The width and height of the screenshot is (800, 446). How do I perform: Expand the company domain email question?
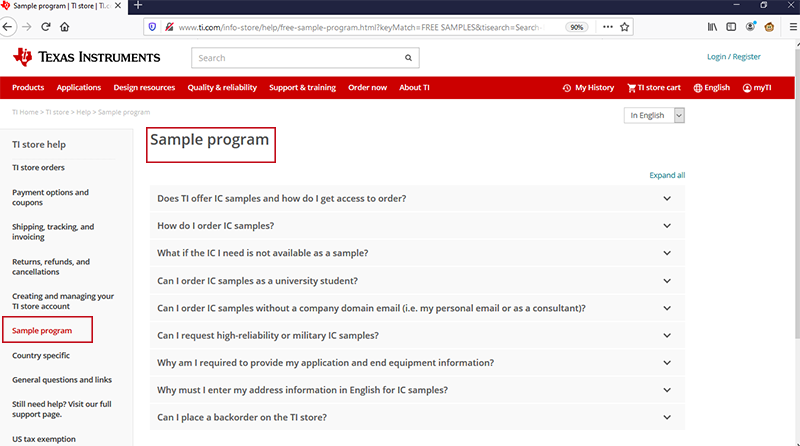point(417,308)
